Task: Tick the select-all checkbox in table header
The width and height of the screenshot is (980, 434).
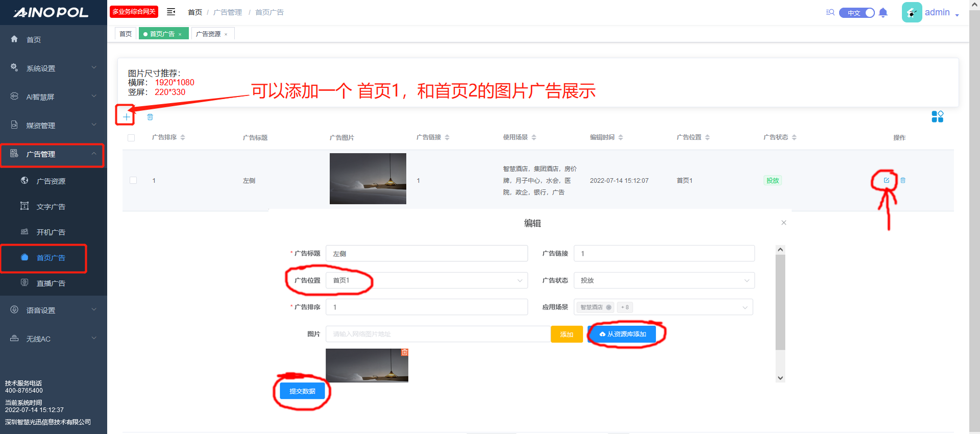Action: click(x=131, y=138)
